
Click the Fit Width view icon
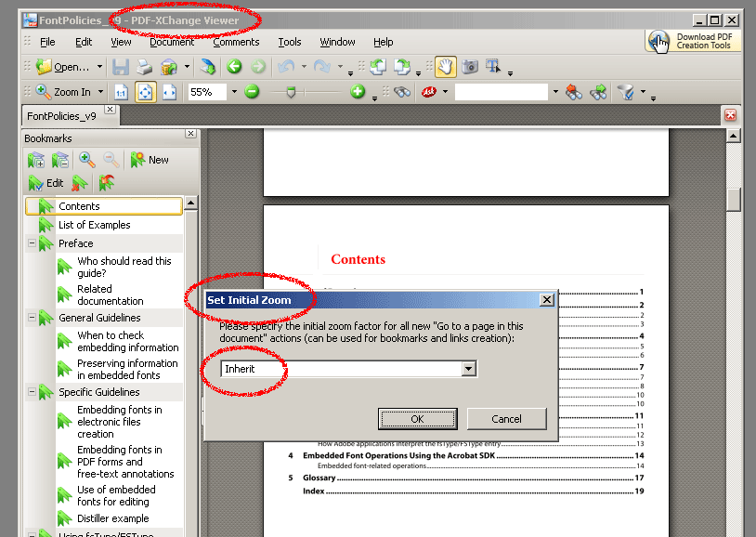tap(170, 92)
